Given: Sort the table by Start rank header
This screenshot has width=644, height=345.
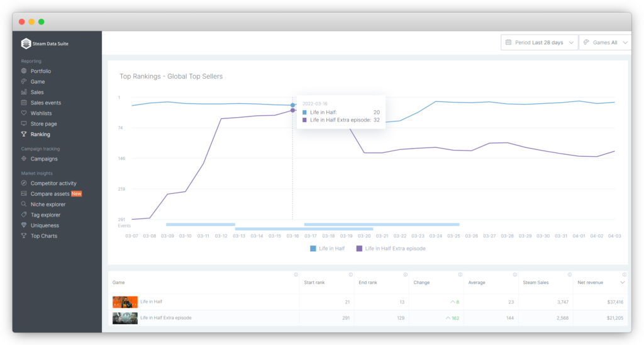Looking at the screenshot, I should tap(314, 283).
